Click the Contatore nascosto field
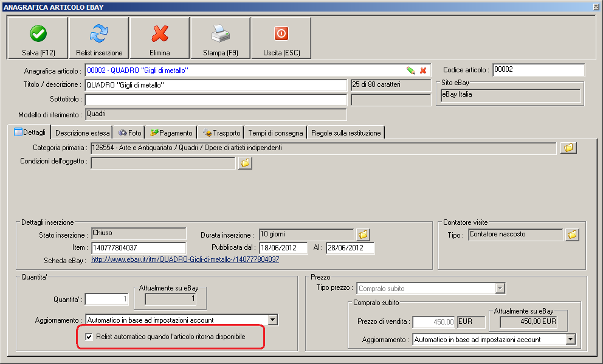This screenshot has width=603, height=364. (x=515, y=235)
